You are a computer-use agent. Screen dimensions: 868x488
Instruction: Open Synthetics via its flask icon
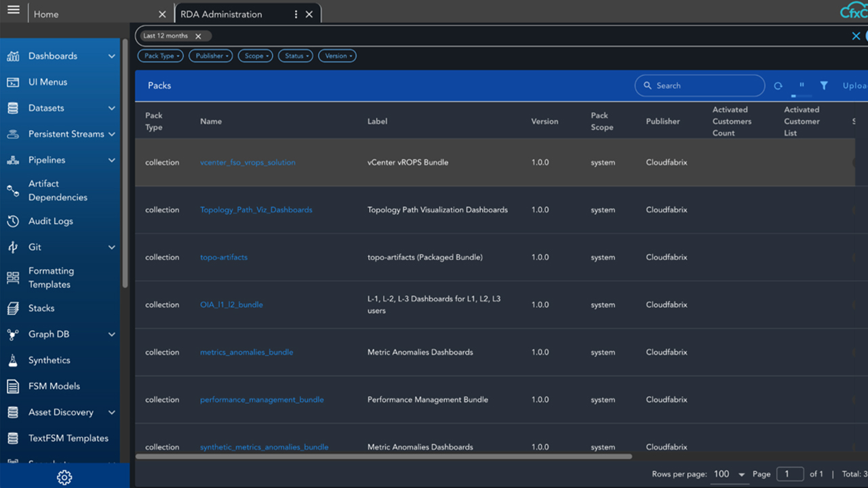pos(13,361)
